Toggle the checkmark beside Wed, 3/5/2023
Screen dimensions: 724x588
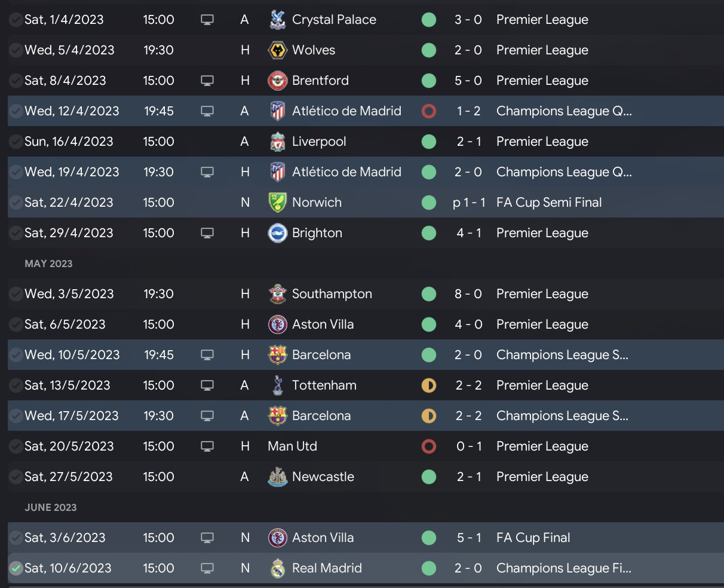pyautogui.click(x=16, y=294)
